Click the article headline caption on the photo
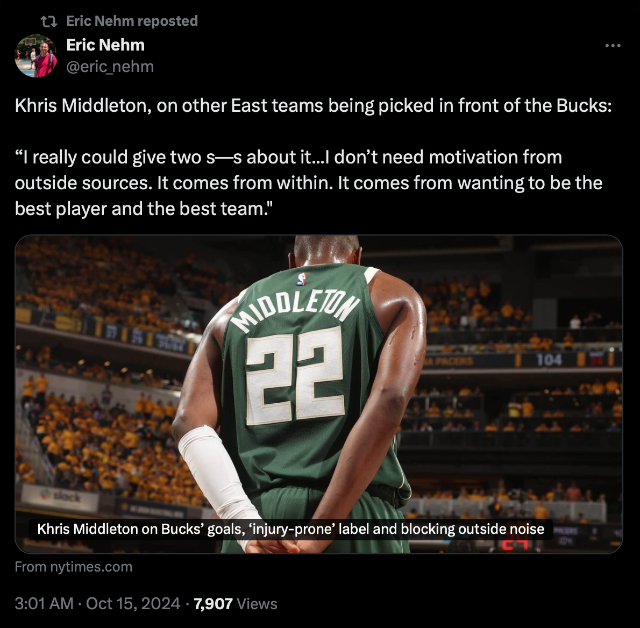The height and width of the screenshot is (628, 640). (290, 529)
